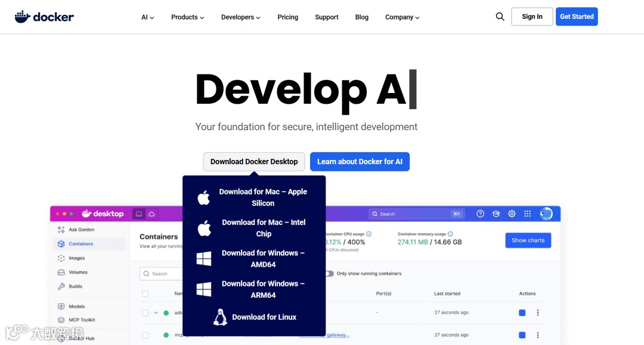Open the Support page

(327, 17)
